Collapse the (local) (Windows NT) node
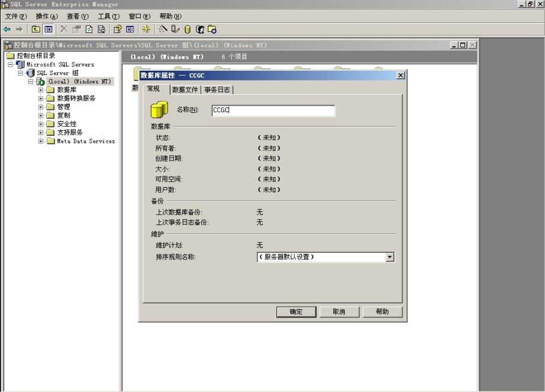 click(31, 82)
